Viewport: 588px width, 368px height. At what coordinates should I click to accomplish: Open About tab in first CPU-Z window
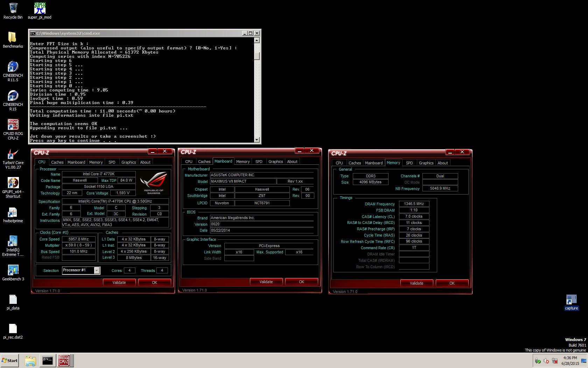pyautogui.click(x=145, y=162)
